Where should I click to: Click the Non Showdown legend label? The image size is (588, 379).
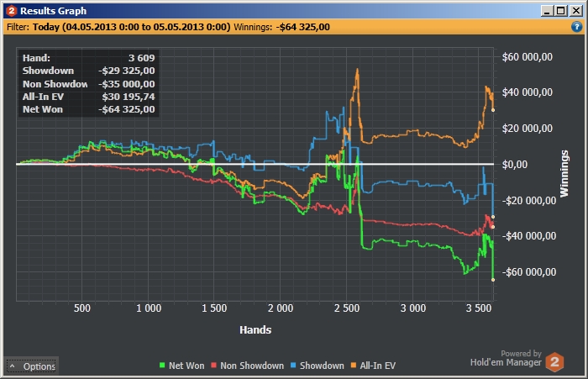[252, 366]
